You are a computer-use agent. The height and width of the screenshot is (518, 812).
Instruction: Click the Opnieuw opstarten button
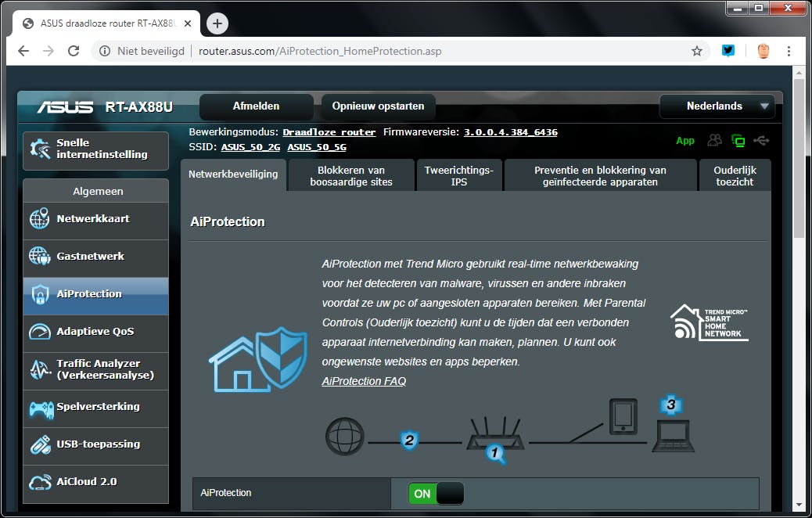[378, 106]
